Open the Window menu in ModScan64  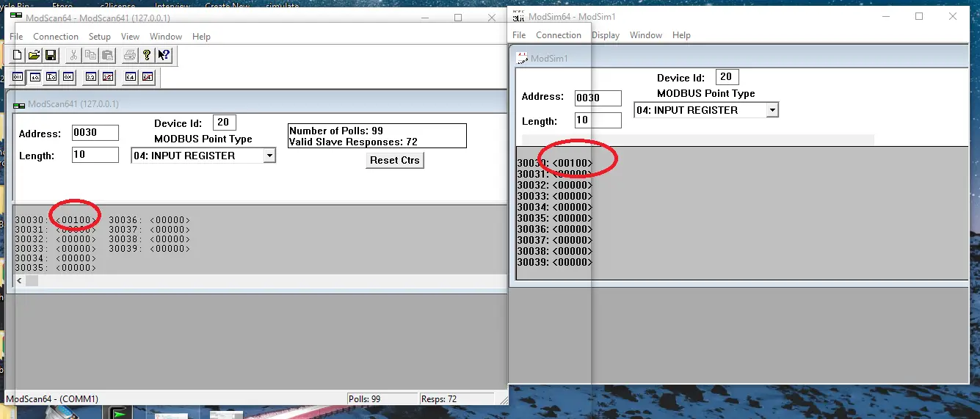(166, 37)
